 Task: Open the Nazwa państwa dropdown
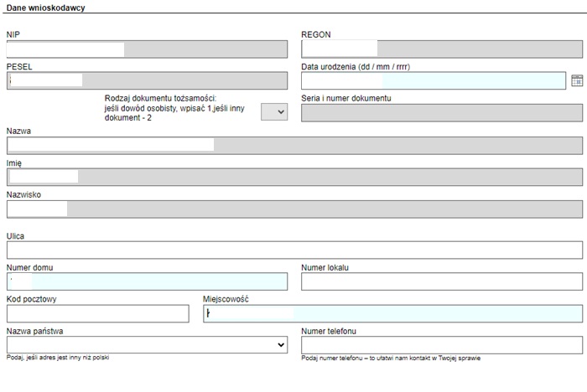[x=147, y=345]
